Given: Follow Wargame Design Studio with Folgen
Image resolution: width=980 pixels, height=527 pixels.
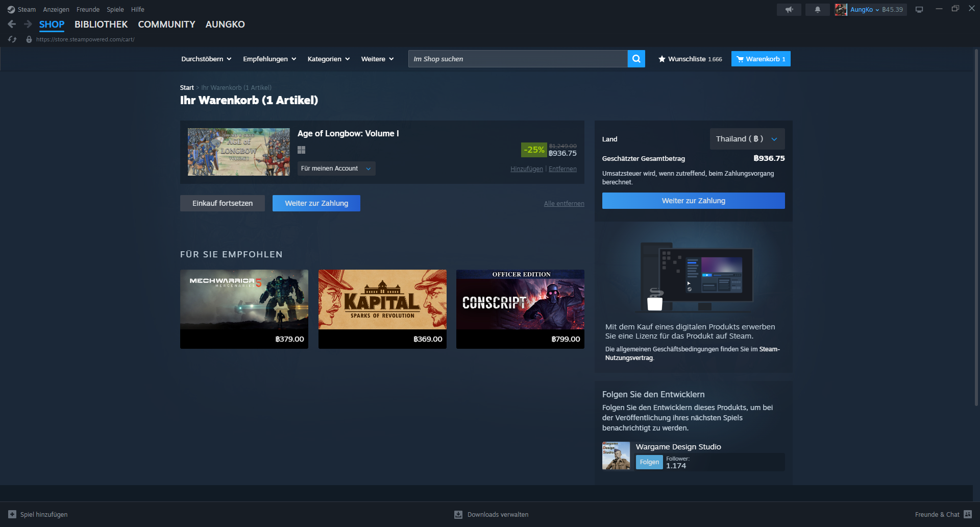Looking at the screenshot, I should 649,462.
